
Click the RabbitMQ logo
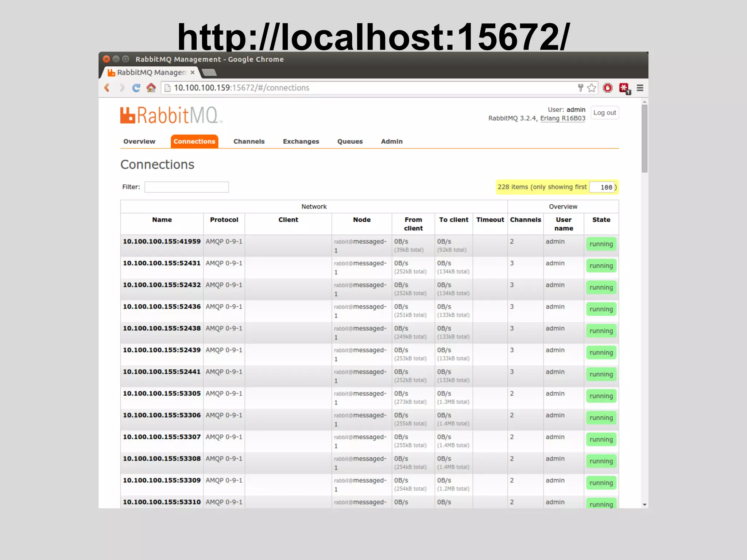point(171,115)
